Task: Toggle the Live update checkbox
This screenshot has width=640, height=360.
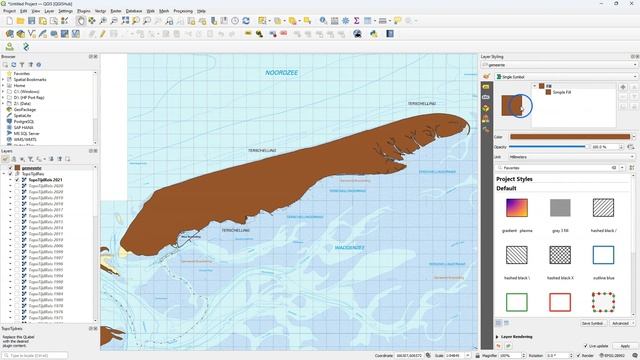Action: click(586, 346)
